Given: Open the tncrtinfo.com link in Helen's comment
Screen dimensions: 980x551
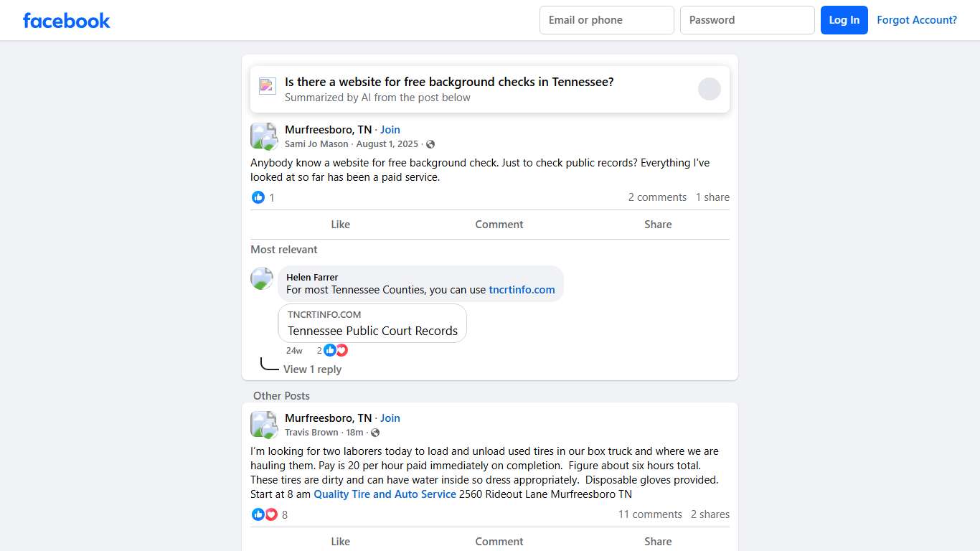Looking at the screenshot, I should [x=522, y=290].
